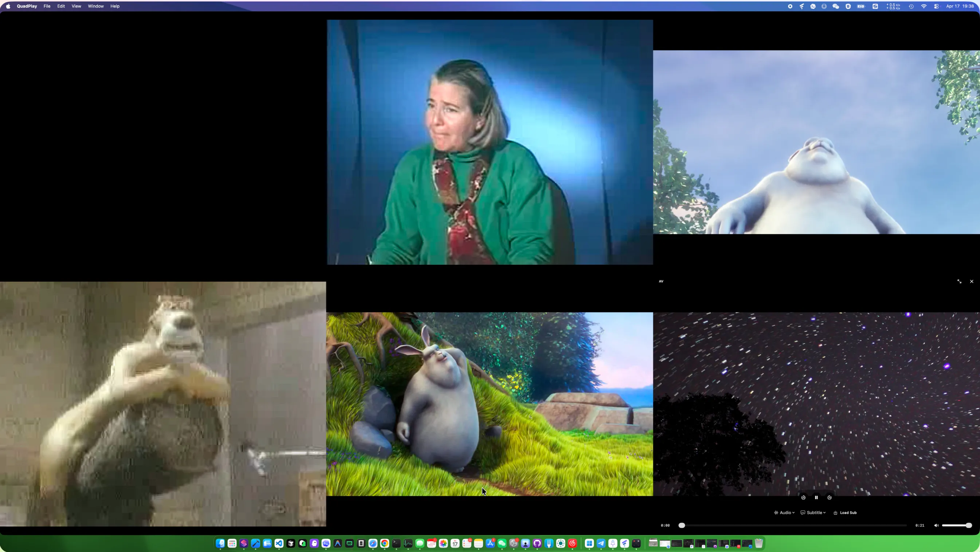
Task: Open Safari from the Dock
Action: click(373, 543)
